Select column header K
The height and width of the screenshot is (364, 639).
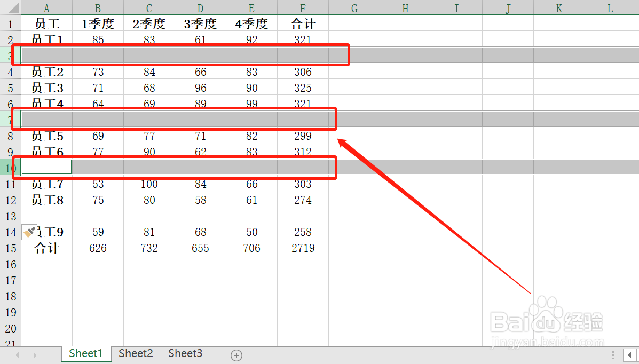(x=558, y=8)
